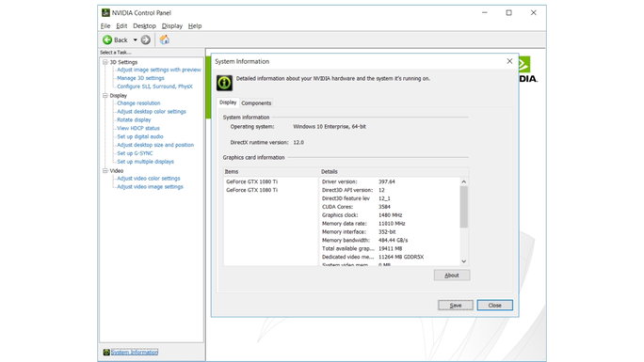
Task: Click the Dedicated video memory row
Action: [x=390, y=257]
